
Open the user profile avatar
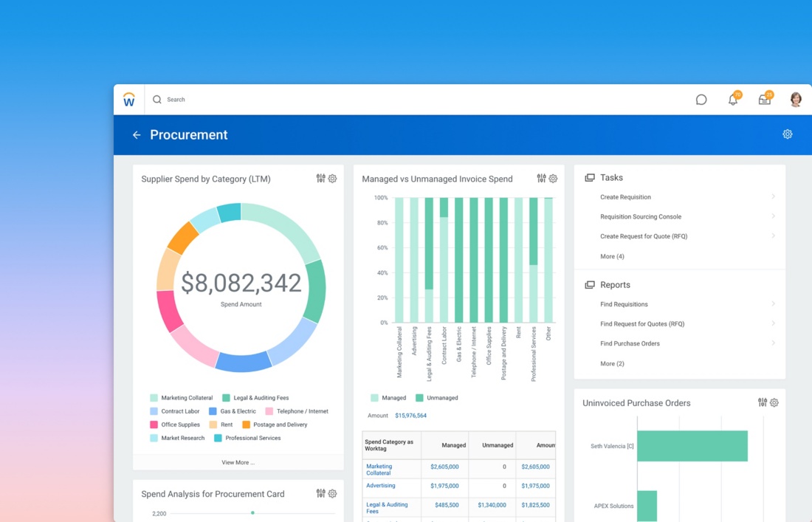click(x=796, y=100)
